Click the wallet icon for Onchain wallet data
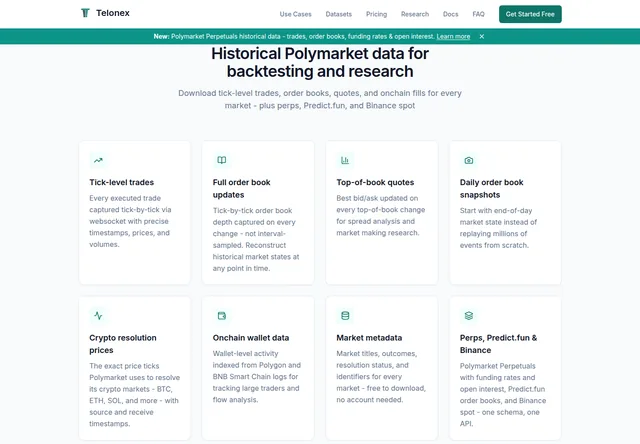The height and width of the screenshot is (444, 640). (x=222, y=316)
